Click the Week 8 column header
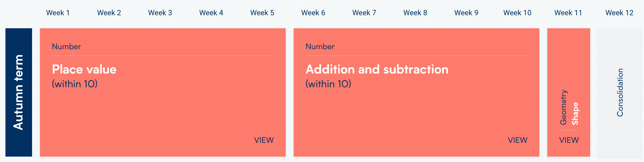The height and width of the screenshot is (162, 644). [415, 13]
